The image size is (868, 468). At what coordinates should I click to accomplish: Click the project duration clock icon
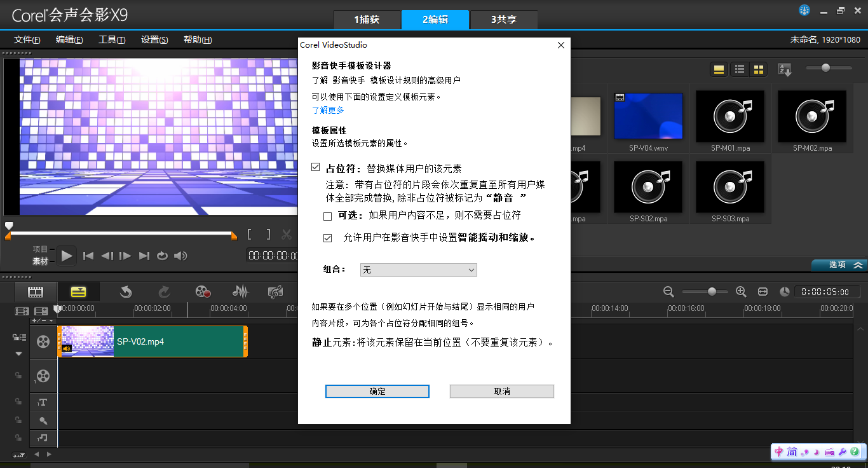tap(785, 291)
